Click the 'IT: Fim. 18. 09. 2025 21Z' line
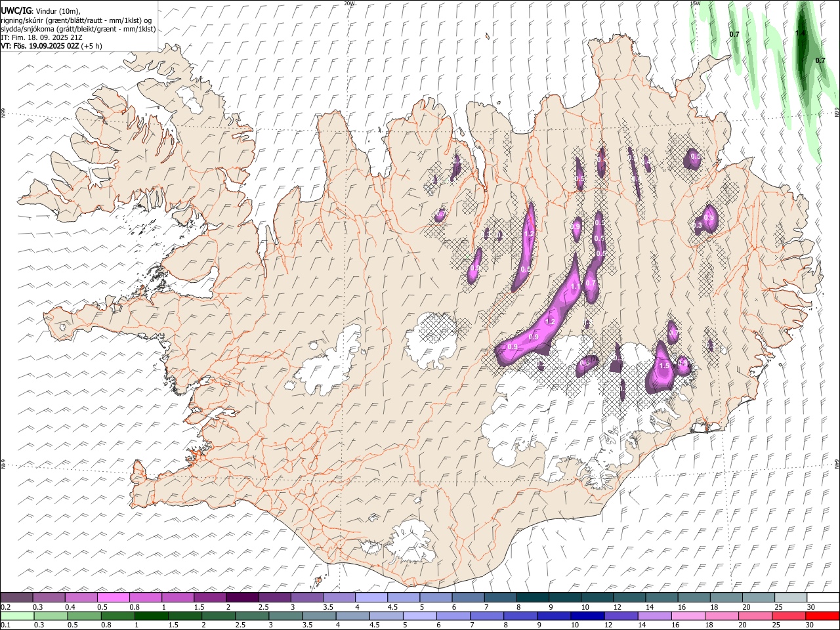The width and height of the screenshot is (840, 630). click(x=41, y=38)
